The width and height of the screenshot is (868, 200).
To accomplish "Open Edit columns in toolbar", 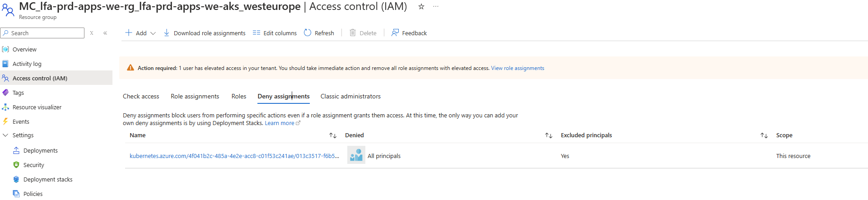I will pyautogui.click(x=275, y=33).
